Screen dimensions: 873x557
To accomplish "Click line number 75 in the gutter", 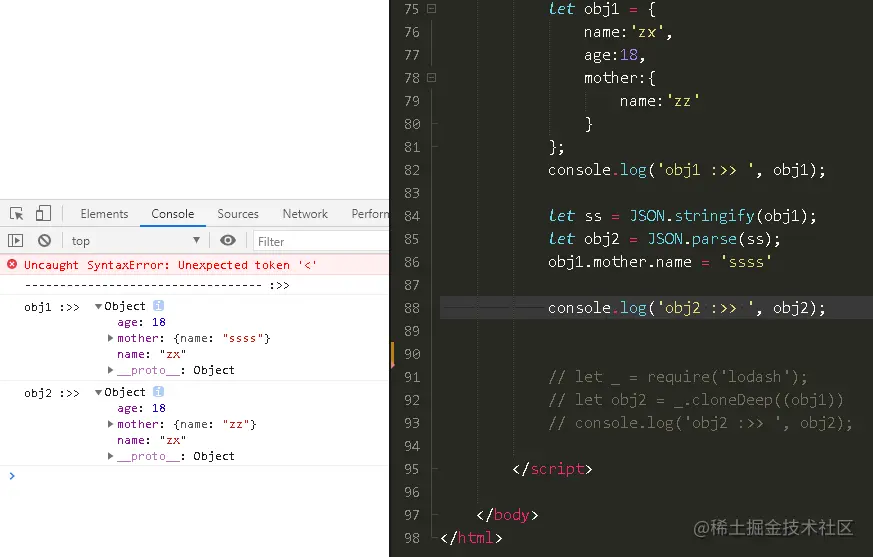I will pos(412,9).
